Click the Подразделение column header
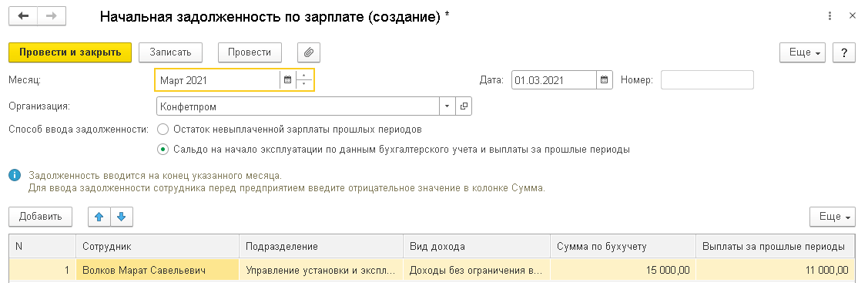Viewport: 868px width, 283px height. 321,247
